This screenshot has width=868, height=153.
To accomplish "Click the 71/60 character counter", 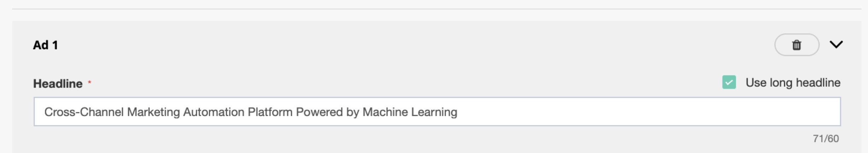I will click(826, 138).
